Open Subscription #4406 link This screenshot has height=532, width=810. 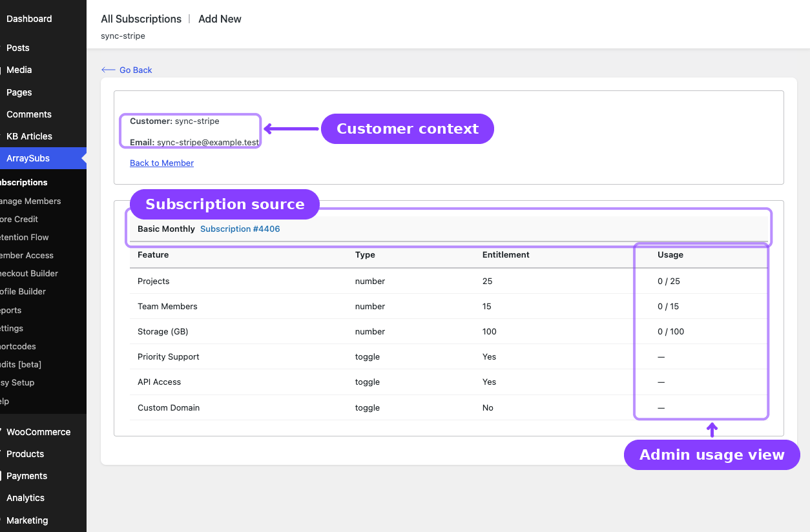point(240,229)
